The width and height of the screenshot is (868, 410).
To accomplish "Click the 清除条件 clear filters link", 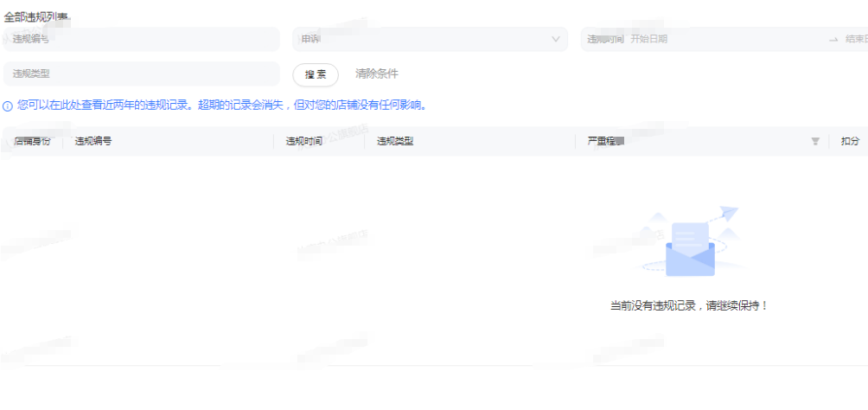I will [377, 74].
